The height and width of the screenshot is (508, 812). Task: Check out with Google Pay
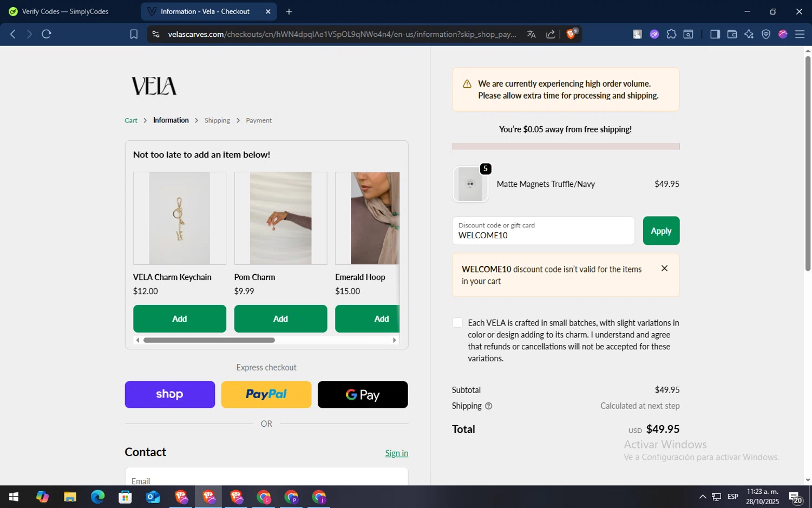[363, 395]
